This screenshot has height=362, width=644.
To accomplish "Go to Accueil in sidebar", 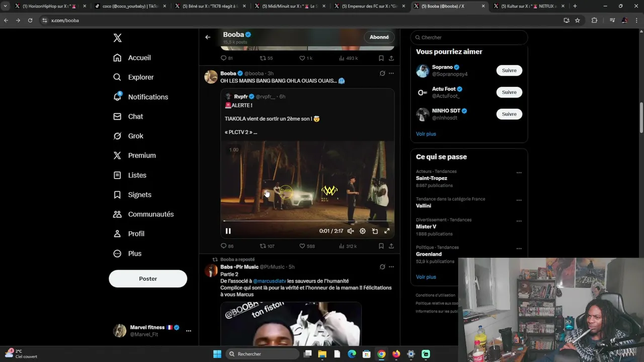I will [x=132, y=58].
